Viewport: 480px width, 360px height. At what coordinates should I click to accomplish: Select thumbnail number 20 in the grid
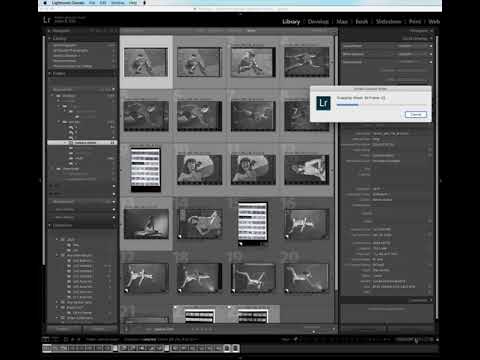[307, 278]
